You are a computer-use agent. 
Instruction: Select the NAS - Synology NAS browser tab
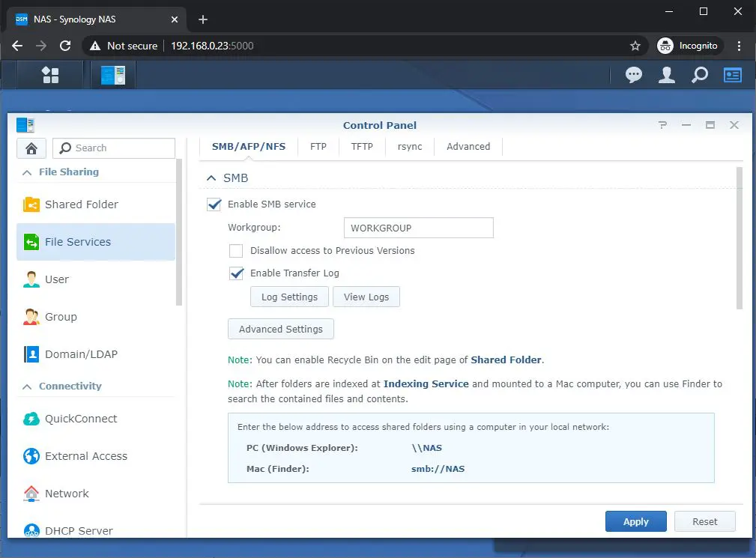click(x=97, y=19)
